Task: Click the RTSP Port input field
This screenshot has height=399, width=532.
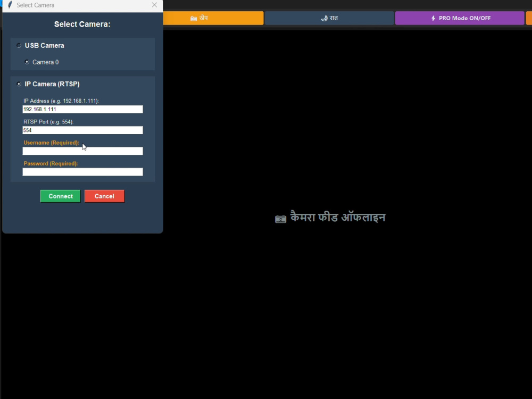Action: coord(82,130)
